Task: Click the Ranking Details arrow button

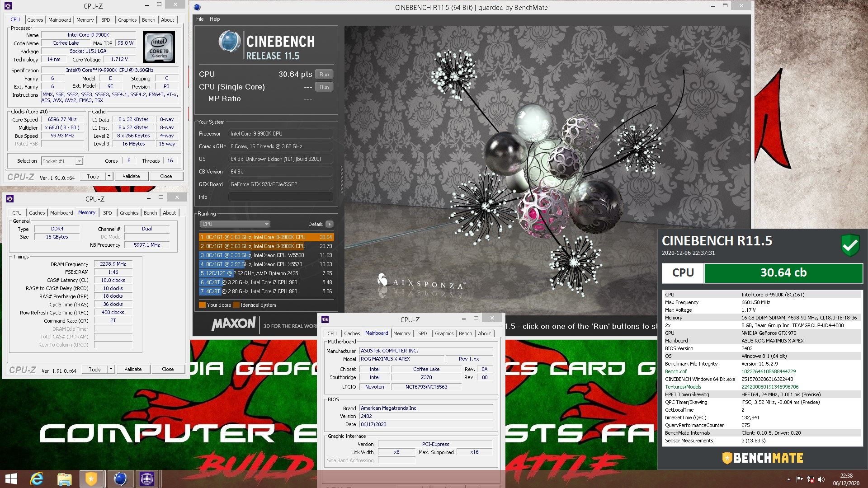Action: pyautogui.click(x=330, y=224)
